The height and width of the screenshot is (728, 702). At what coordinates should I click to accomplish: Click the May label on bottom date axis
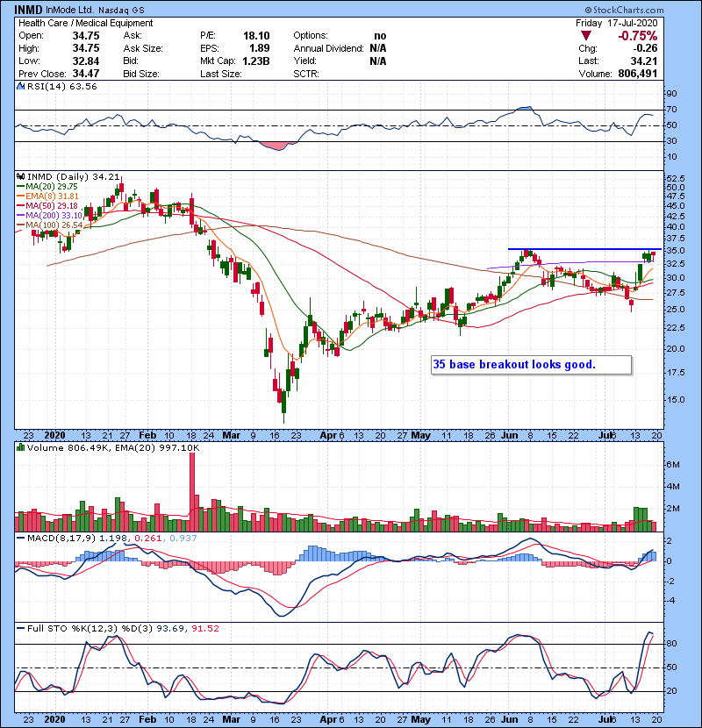point(421,719)
